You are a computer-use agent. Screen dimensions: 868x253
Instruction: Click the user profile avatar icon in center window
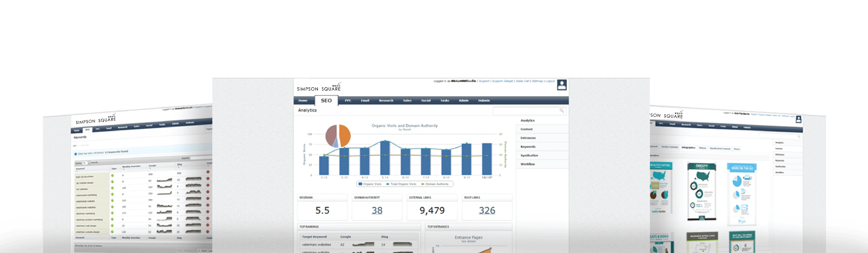562,85
